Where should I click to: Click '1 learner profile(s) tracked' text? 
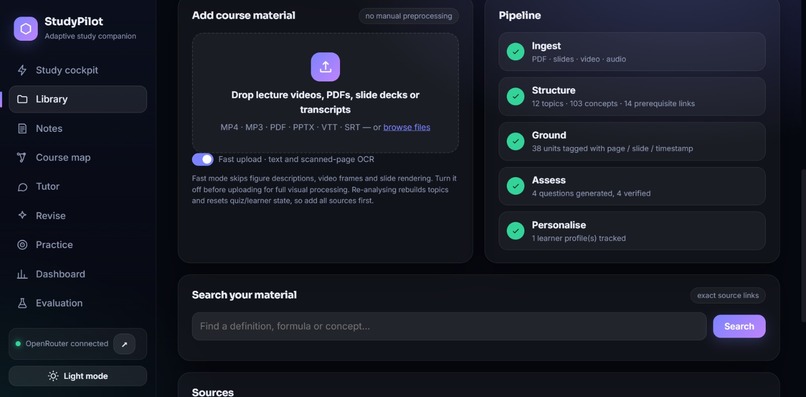pos(579,238)
